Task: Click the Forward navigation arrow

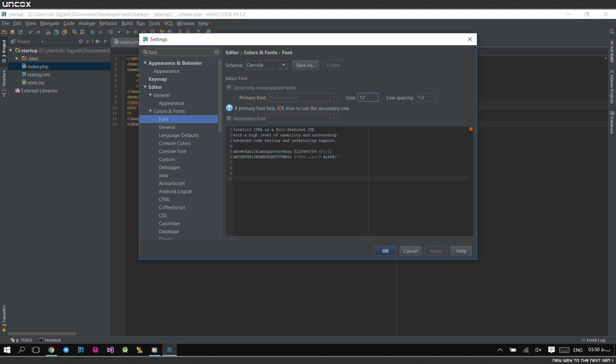Action: pos(100,32)
